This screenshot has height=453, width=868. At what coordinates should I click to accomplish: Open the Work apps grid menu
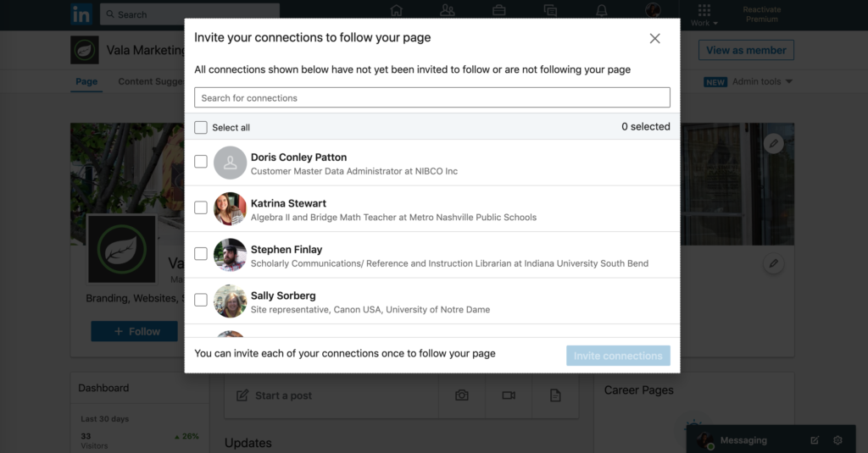point(704,15)
